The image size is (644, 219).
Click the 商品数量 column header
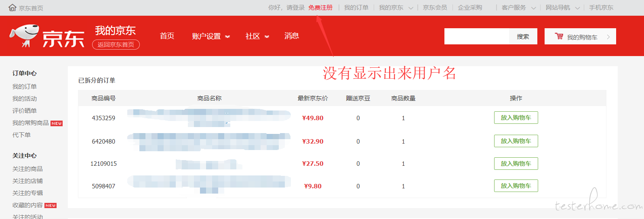403,98
